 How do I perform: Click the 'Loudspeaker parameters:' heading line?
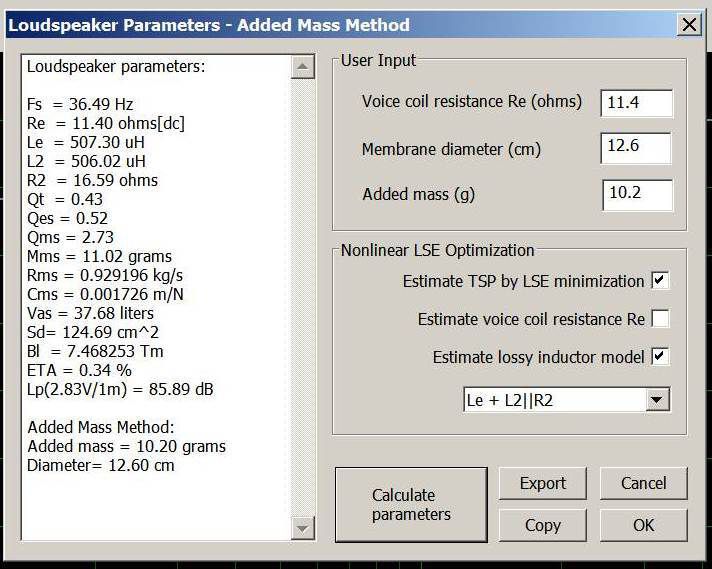pos(116,67)
